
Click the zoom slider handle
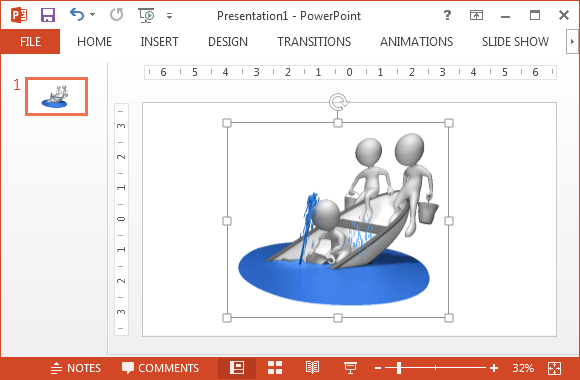click(399, 368)
